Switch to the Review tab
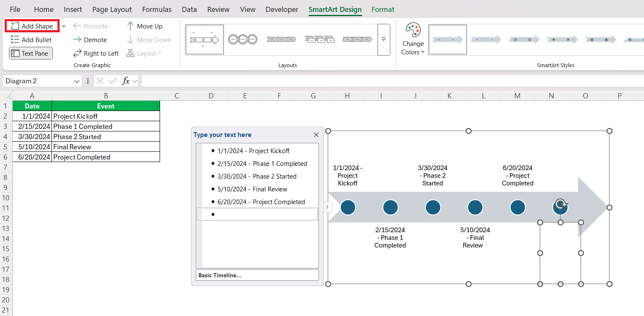644x316 pixels. coord(218,9)
